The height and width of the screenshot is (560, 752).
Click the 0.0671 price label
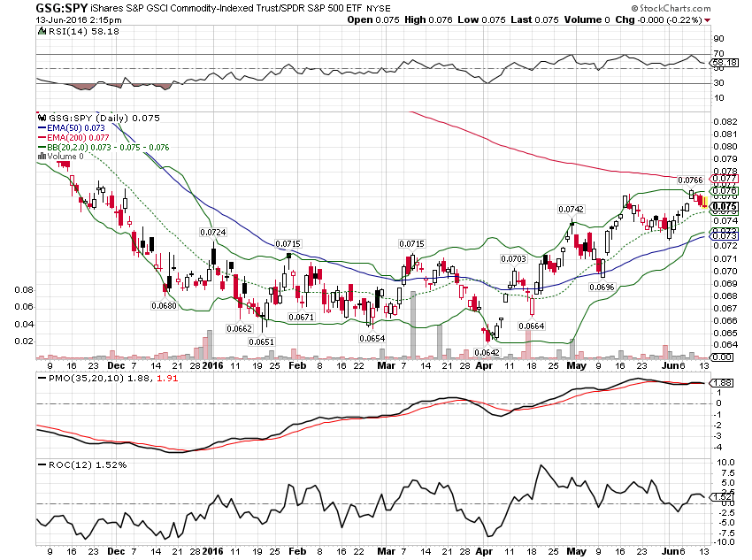point(301,317)
